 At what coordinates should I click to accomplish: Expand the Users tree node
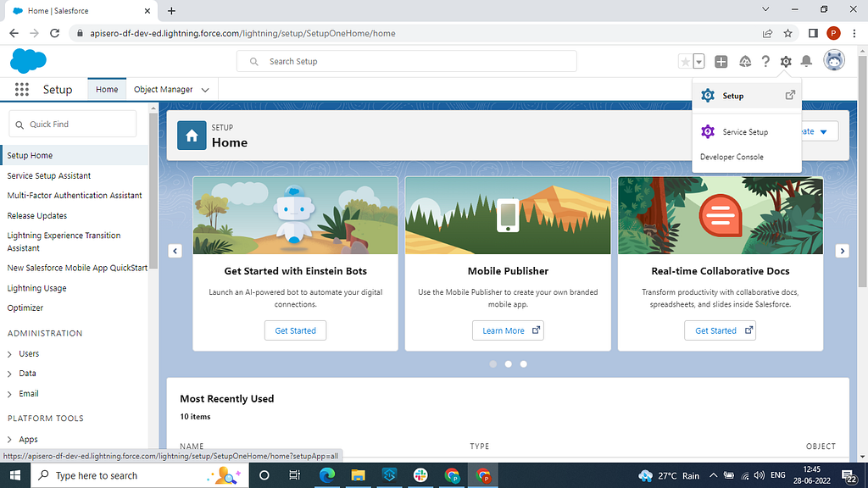click(x=9, y=354)
